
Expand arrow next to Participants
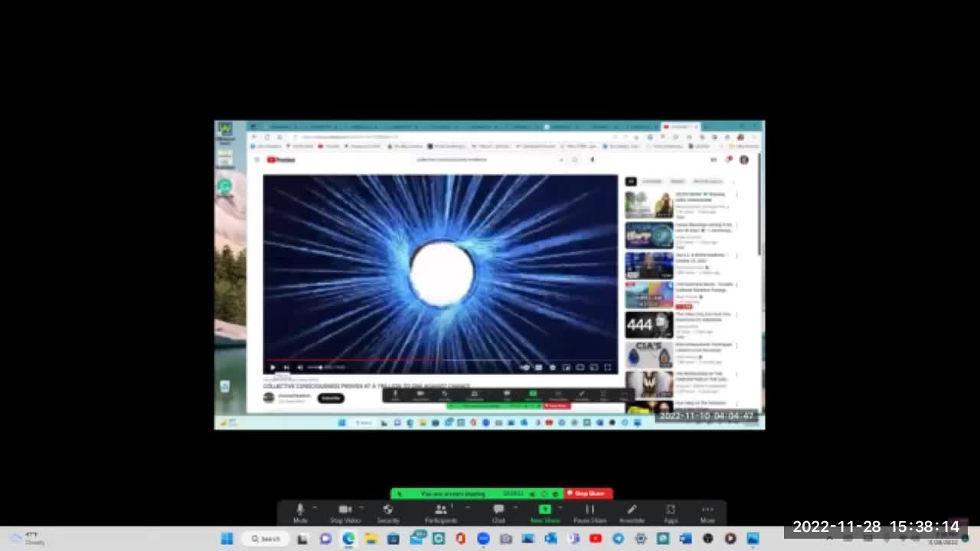468,507
